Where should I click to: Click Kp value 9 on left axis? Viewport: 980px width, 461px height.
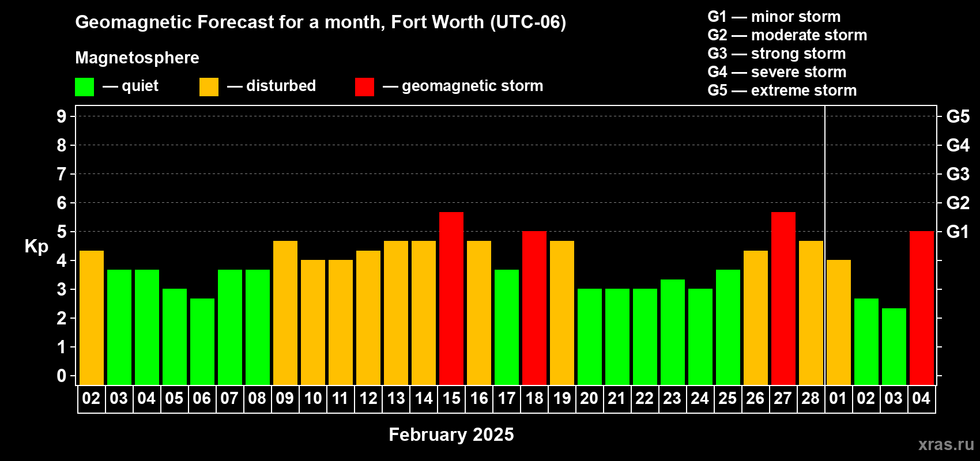62,116
